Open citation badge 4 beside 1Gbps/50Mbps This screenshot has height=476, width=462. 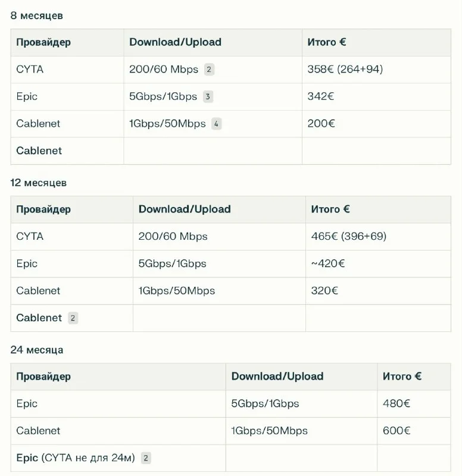(216, 124)
